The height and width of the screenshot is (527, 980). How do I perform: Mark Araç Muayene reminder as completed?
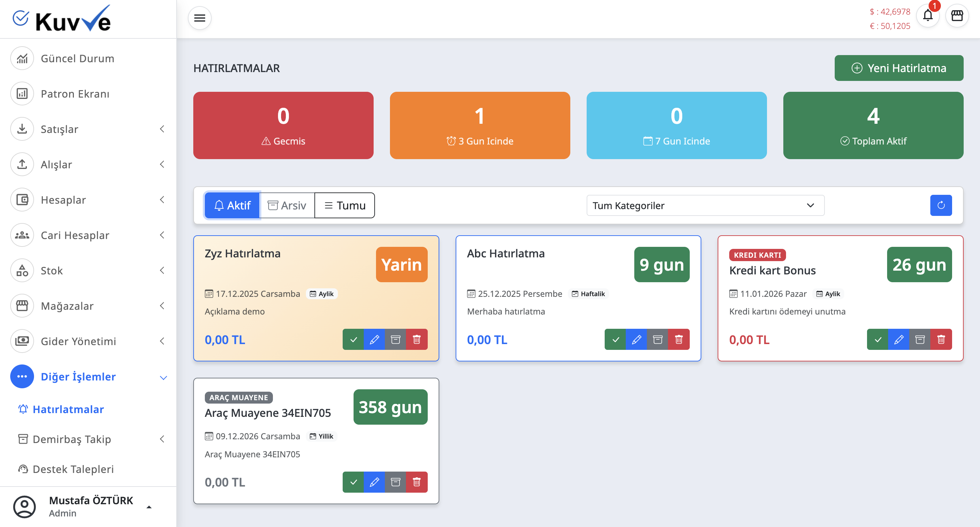coord(353,482)
